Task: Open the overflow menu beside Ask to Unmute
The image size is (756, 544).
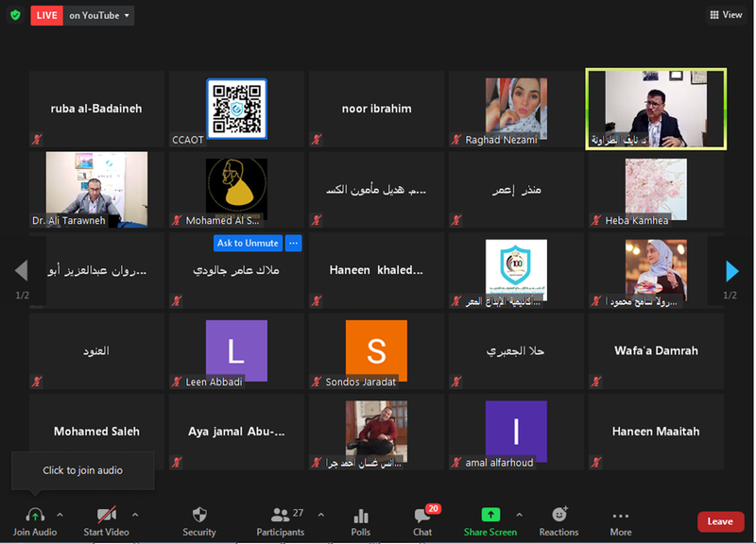Action: 293,243
